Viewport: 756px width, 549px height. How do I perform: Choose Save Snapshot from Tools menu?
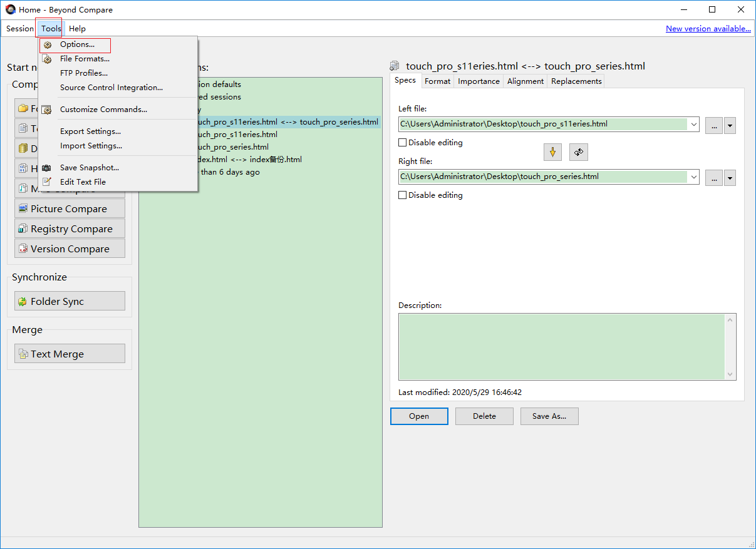click(90, 168)
